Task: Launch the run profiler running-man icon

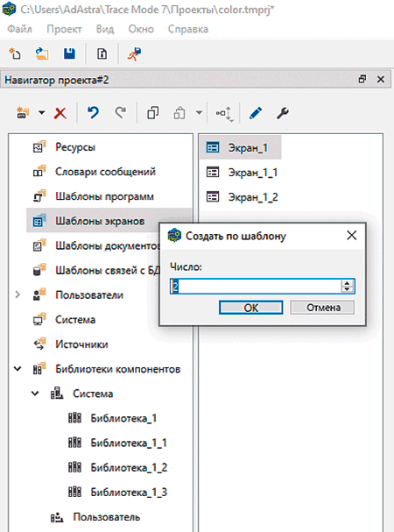Action: pos(134,54)
